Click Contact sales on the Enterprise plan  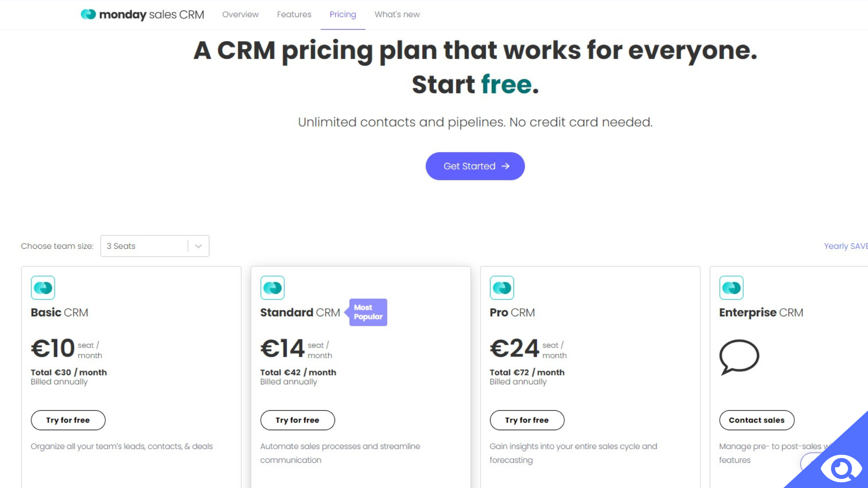pos(756,420)
